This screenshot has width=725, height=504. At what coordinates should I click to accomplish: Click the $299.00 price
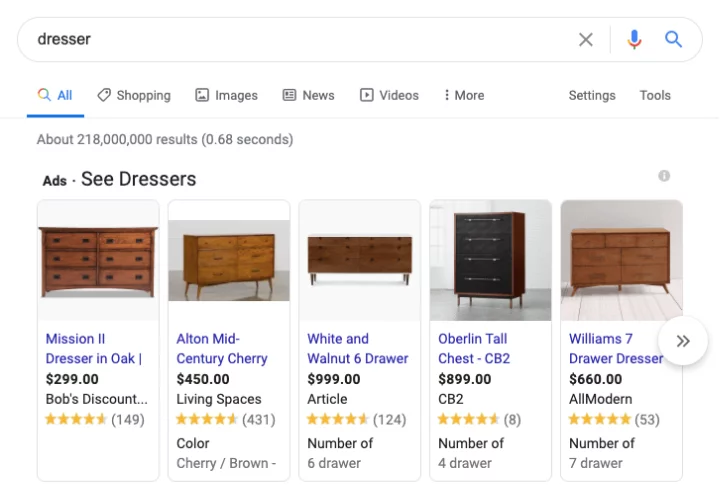[x=72, y=379]
